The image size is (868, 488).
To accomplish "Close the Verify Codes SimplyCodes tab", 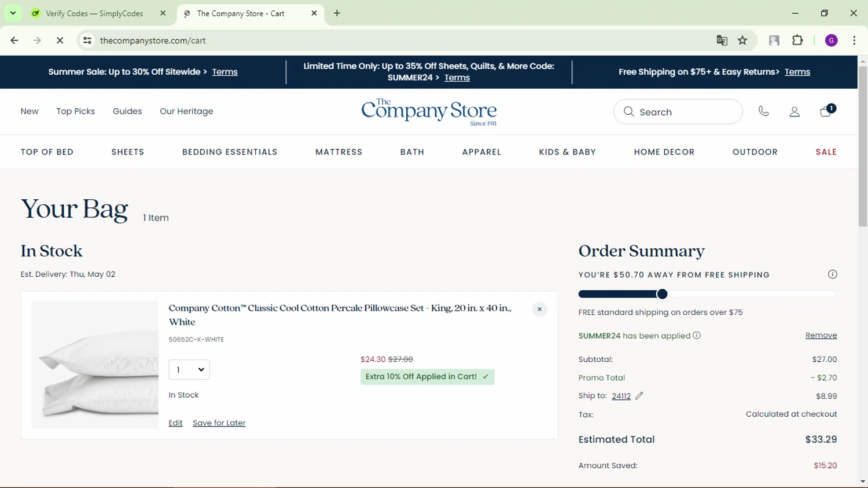I will coord(163,13).
